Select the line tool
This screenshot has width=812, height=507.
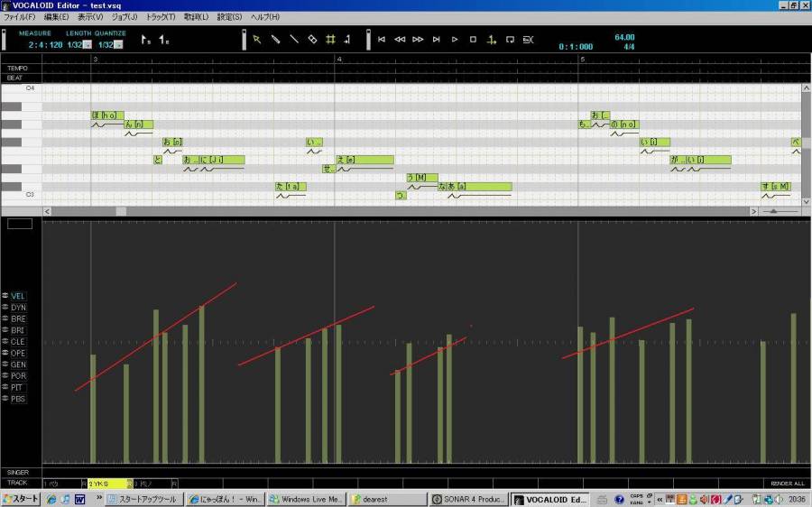point(293,40)
